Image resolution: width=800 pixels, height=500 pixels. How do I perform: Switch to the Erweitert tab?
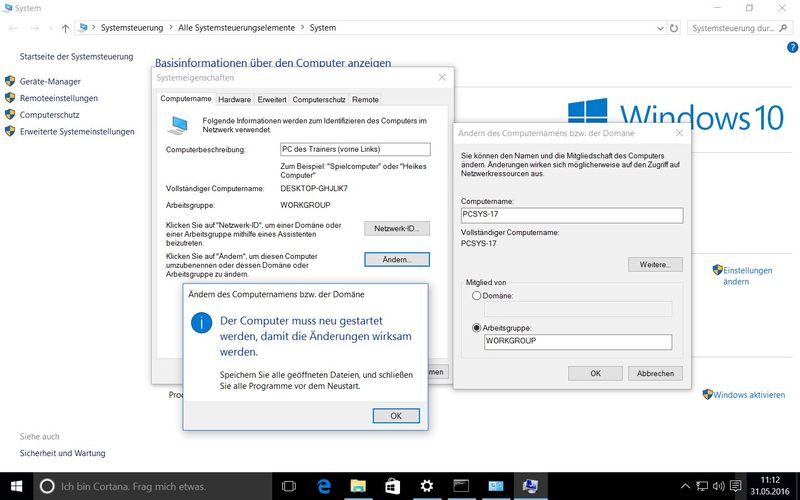click(271, 99)
